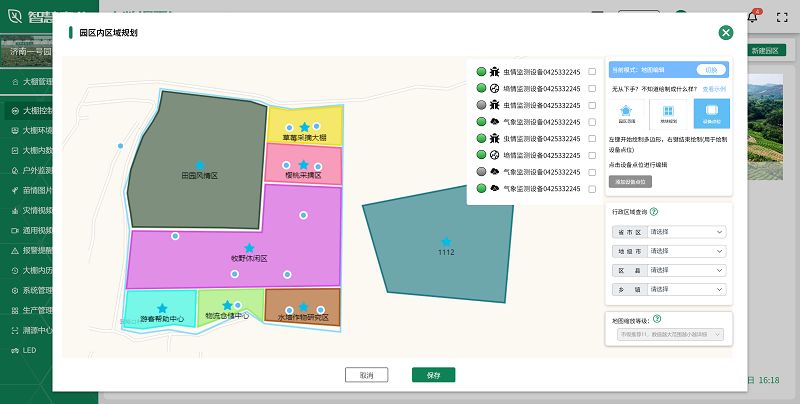Click star marker on region 1112

point(446,241)
